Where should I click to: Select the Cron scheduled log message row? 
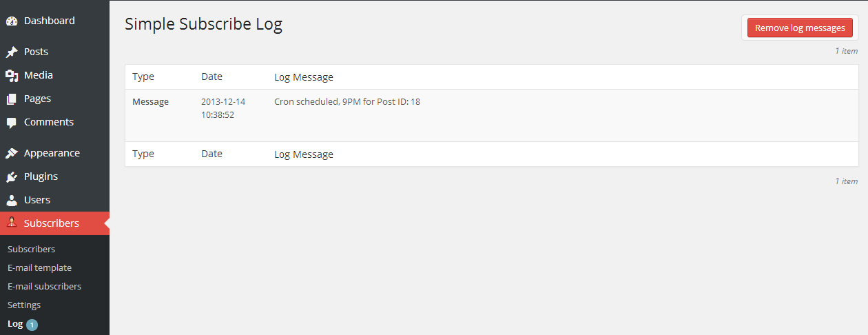492,115
